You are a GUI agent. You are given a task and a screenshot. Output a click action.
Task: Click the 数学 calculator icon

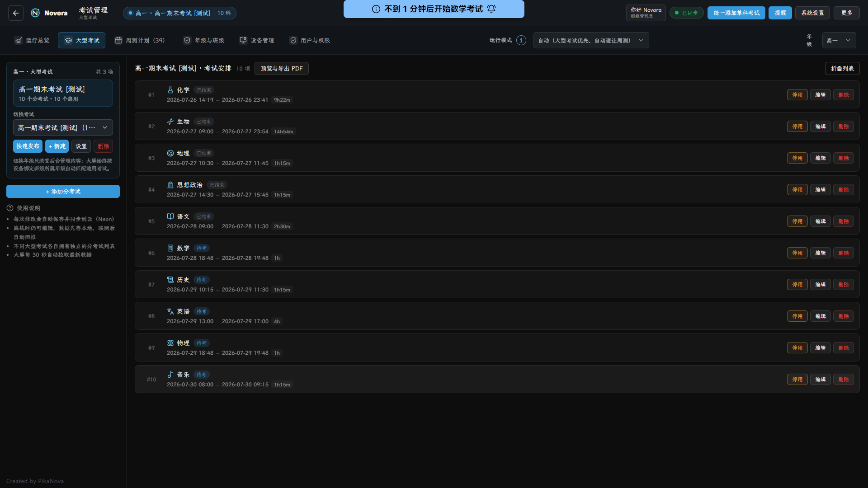point(170,248)
